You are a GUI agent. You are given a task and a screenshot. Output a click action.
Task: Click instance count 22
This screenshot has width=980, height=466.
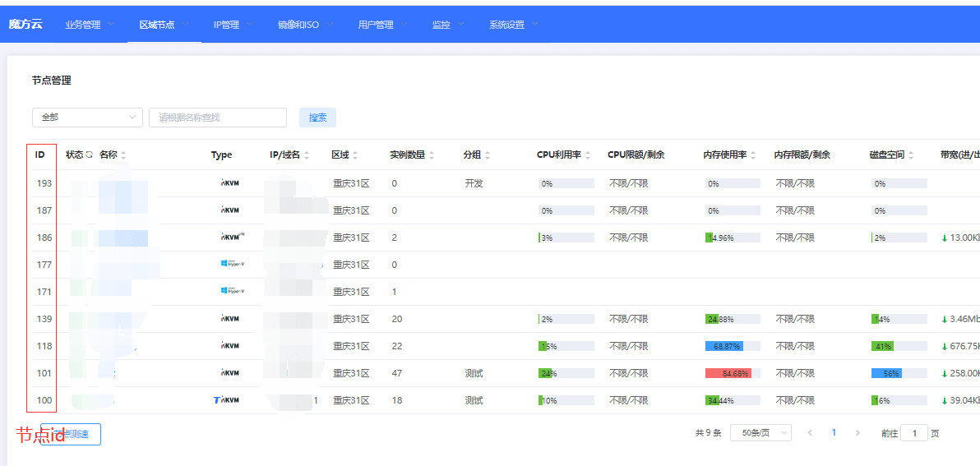tap(397, 345)
